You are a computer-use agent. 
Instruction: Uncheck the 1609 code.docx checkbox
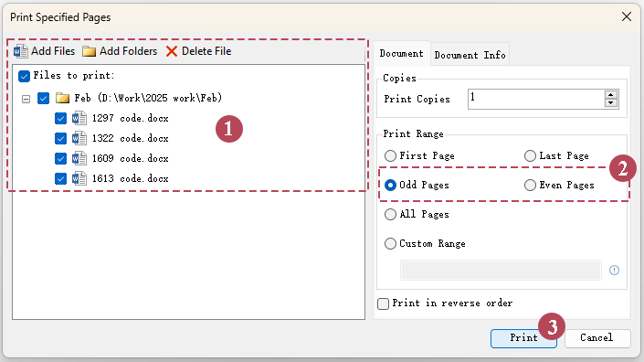pos(60,159)
